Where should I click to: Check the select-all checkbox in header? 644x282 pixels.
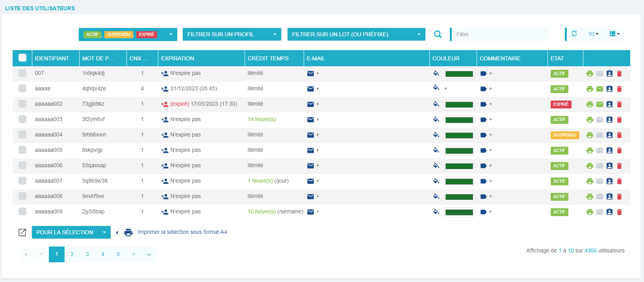click(22, 58)
